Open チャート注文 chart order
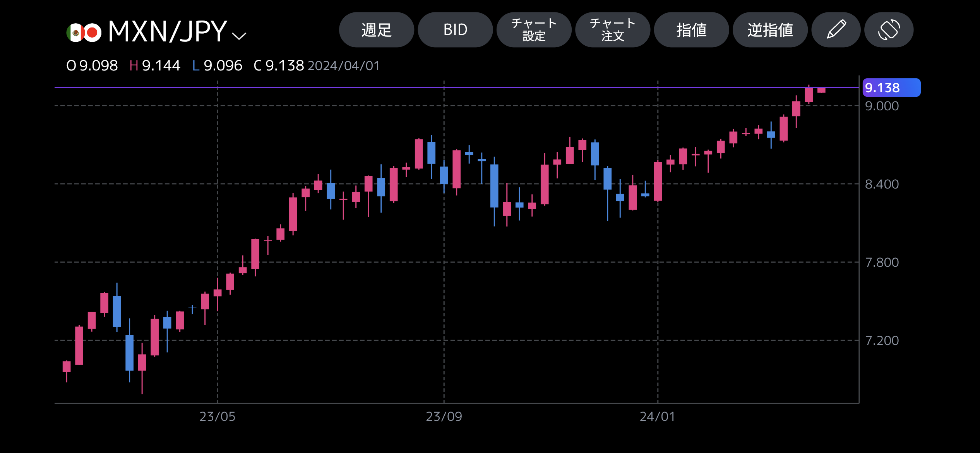This screenshot has width=980, height=453. [613, 30]
